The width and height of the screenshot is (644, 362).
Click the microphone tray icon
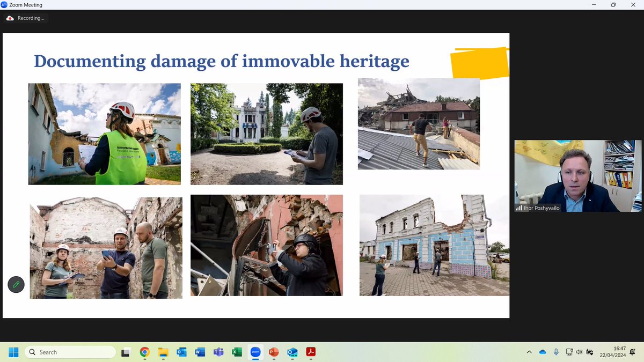tap(556, 352)
